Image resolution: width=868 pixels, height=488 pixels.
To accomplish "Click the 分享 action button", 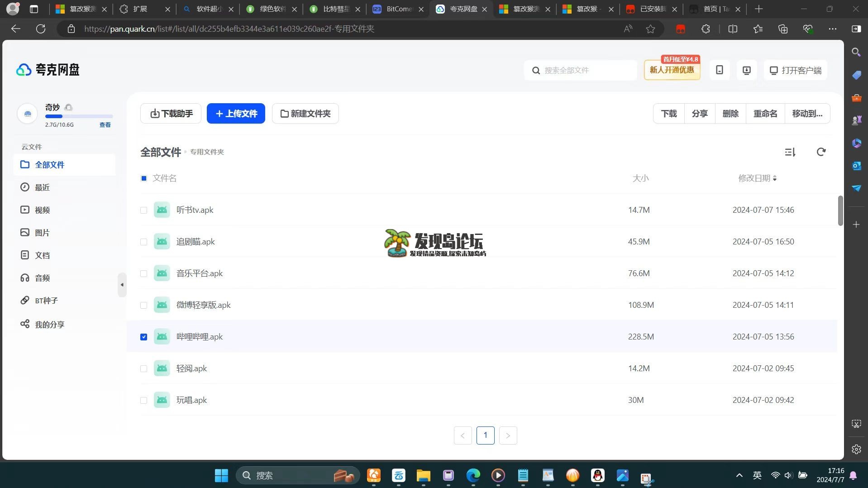I will click(x=700, y=114).
